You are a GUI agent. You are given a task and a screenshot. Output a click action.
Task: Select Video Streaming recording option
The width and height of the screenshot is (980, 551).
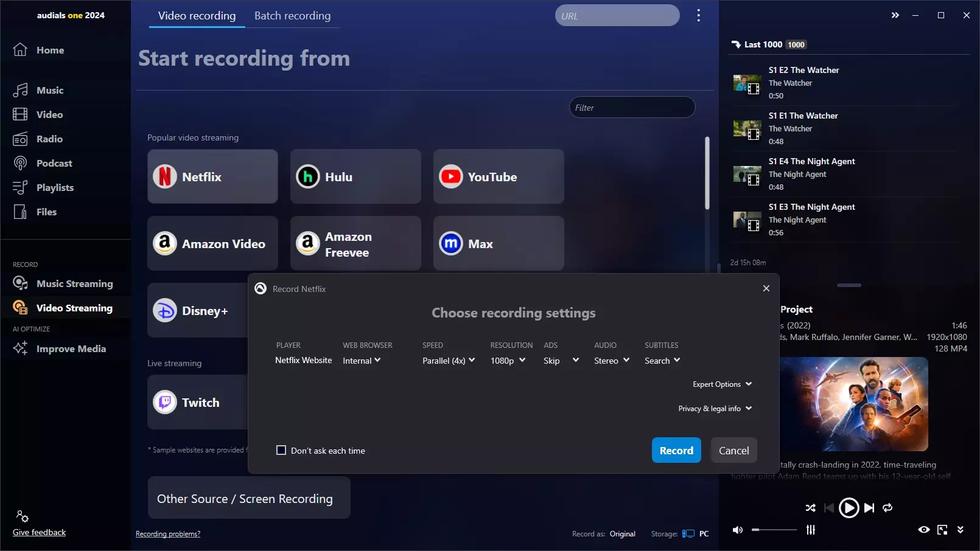coord(63,308)
